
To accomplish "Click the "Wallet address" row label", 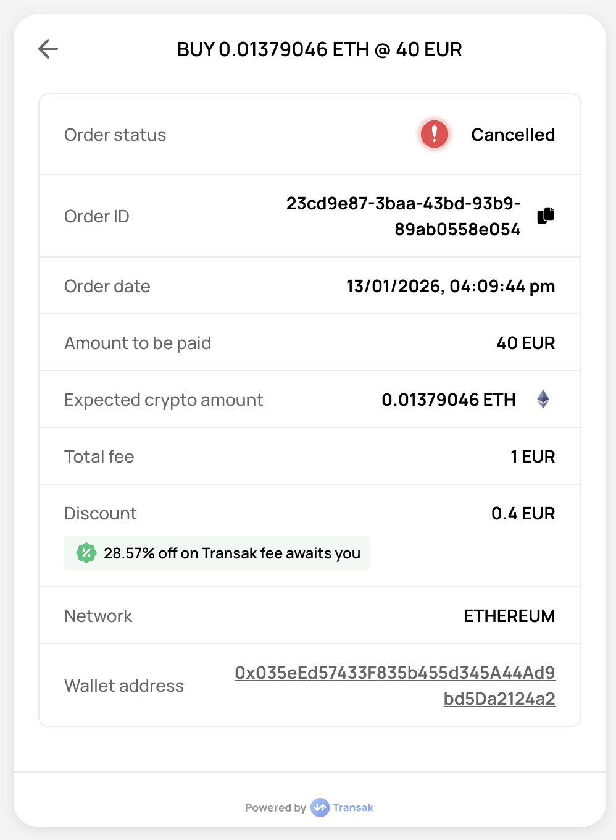I will click(x=124, y=686).
